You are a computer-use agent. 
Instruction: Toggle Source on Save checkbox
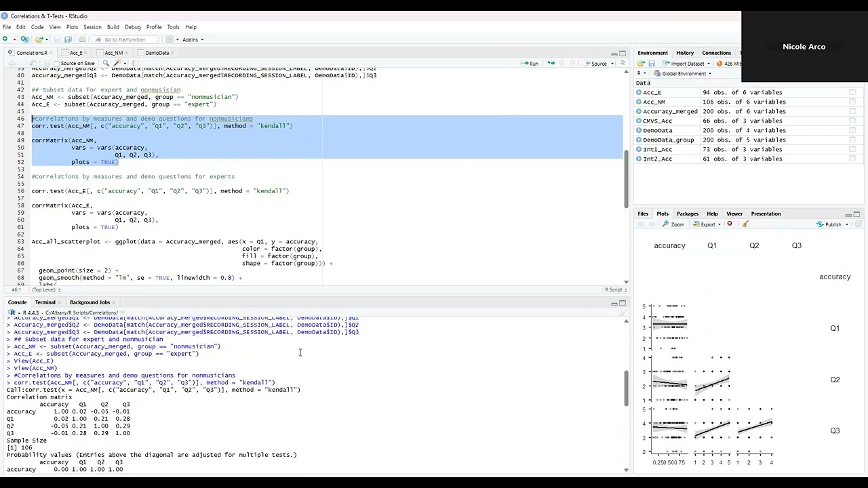tap(56, 63)
